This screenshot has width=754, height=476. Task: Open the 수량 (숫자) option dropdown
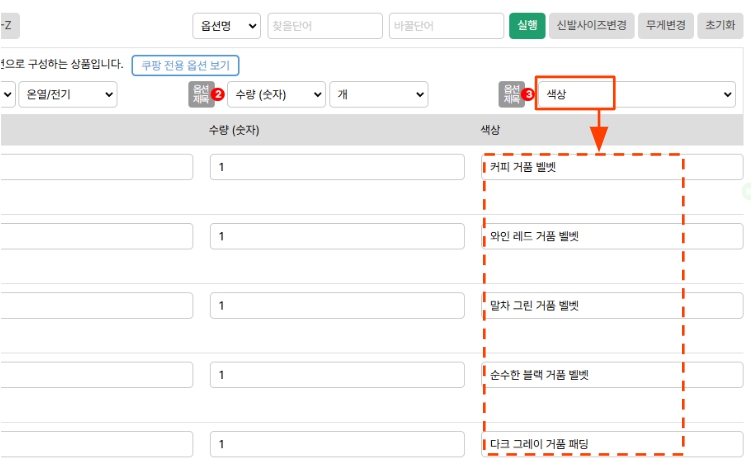pos(276,94)
